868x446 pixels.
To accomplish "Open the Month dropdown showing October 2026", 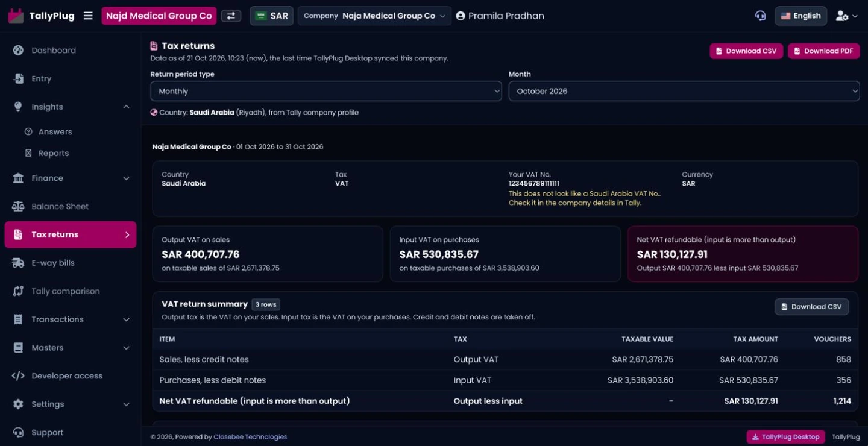I will pyautogui.click(x=684, y=91).
